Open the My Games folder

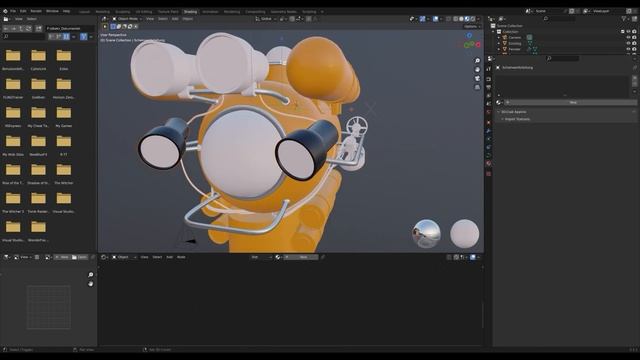pos(64,116)
